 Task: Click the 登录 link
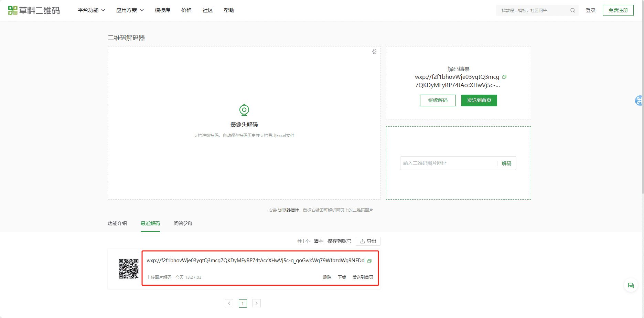point(591,10)
